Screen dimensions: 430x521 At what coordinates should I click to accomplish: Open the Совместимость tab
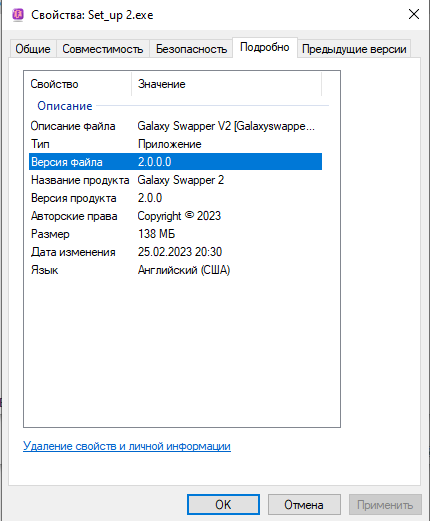tap(103, 49)
